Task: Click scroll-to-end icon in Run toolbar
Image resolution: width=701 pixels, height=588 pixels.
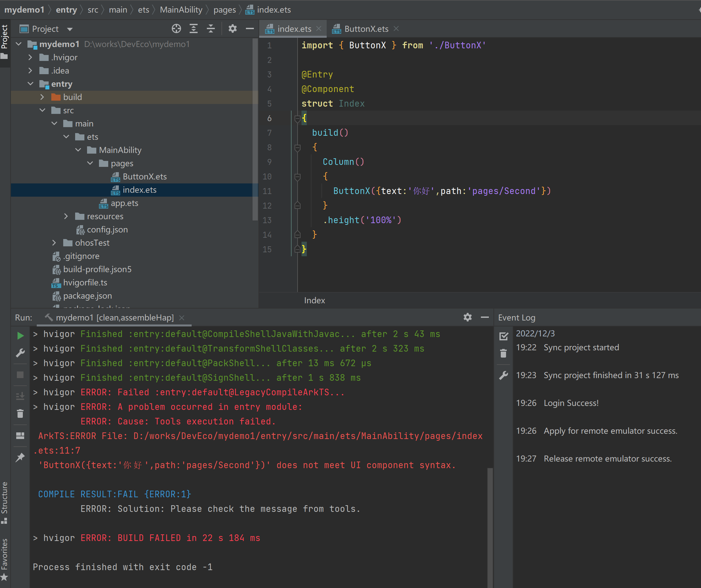Action: point(21,396)
